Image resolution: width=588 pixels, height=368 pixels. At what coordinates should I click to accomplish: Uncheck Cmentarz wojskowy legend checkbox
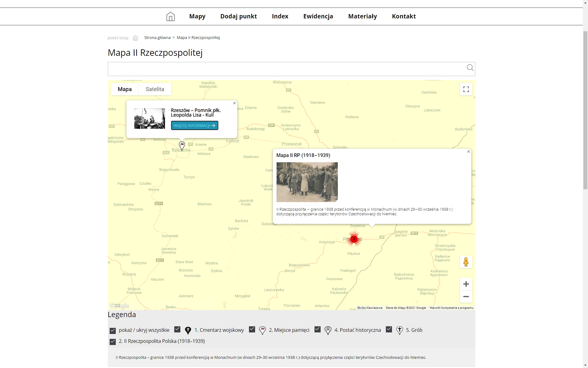coord(177,329)
